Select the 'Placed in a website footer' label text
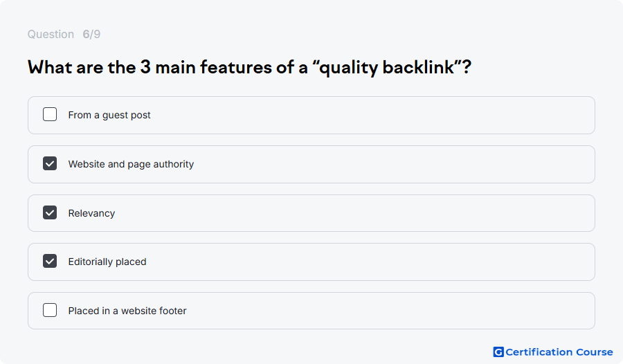Screen dimensions: 623x364 click(127, 311)
